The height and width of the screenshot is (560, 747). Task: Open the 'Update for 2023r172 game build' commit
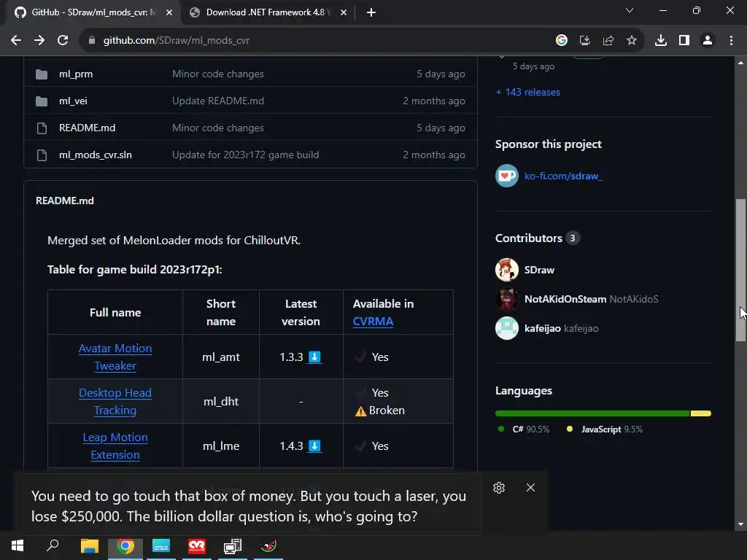(x=245, y=155)
